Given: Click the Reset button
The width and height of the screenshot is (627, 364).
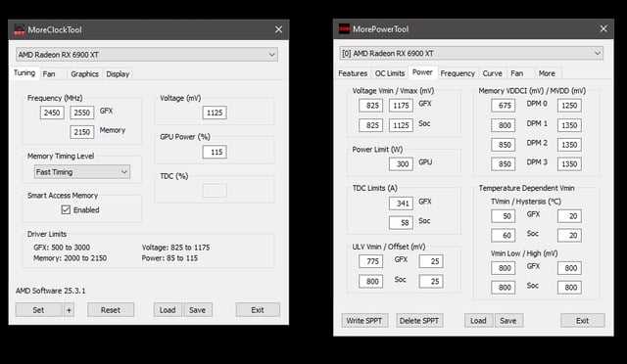Looking at the screenshot, I should click(111, 309).
